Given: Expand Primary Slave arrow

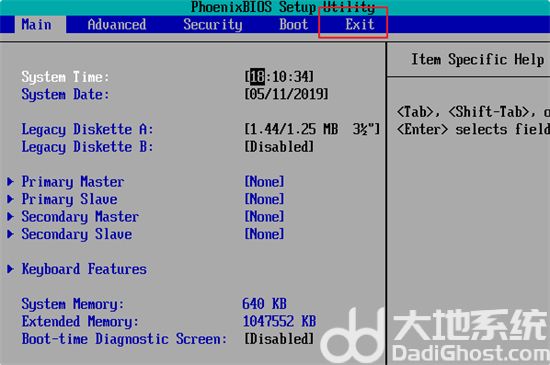Looking at the screenshot, I should 10,199.
